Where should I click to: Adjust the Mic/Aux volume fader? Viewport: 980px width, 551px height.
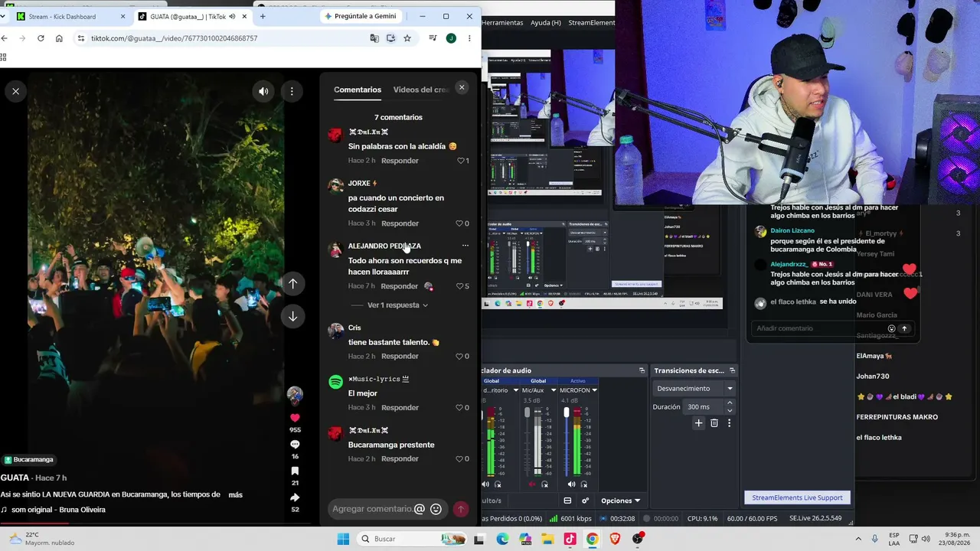[527, 413]
